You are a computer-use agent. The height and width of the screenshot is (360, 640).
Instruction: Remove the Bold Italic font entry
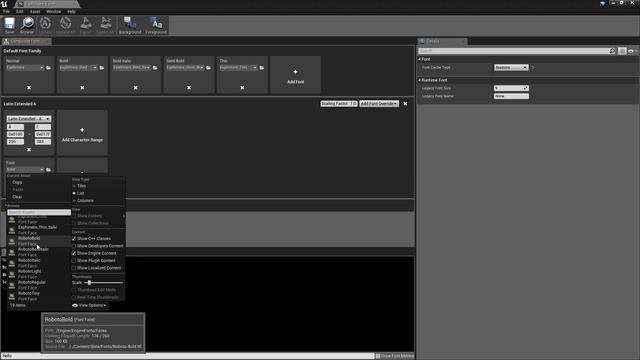(x=136, y=88)
